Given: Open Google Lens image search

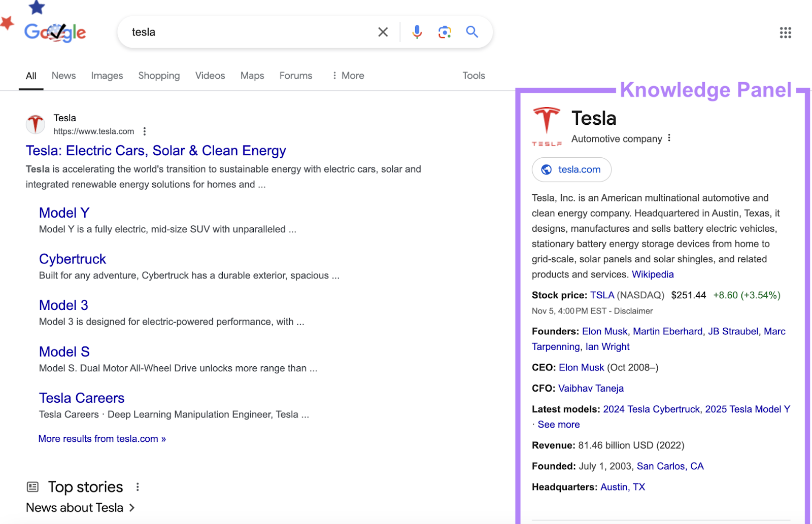Looking at the screenshot, I should click(x=445, y=31).
